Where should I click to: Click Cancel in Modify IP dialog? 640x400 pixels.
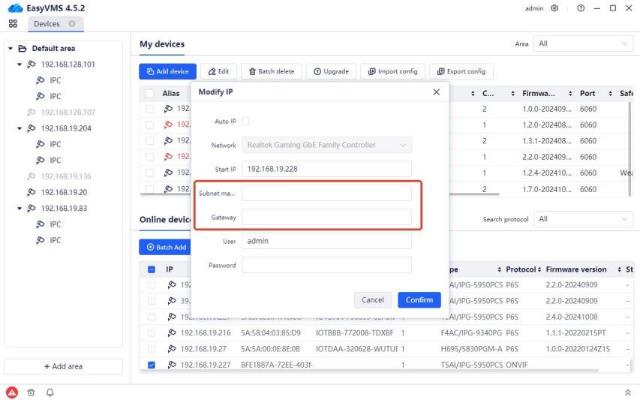click(x=372, y=300)
